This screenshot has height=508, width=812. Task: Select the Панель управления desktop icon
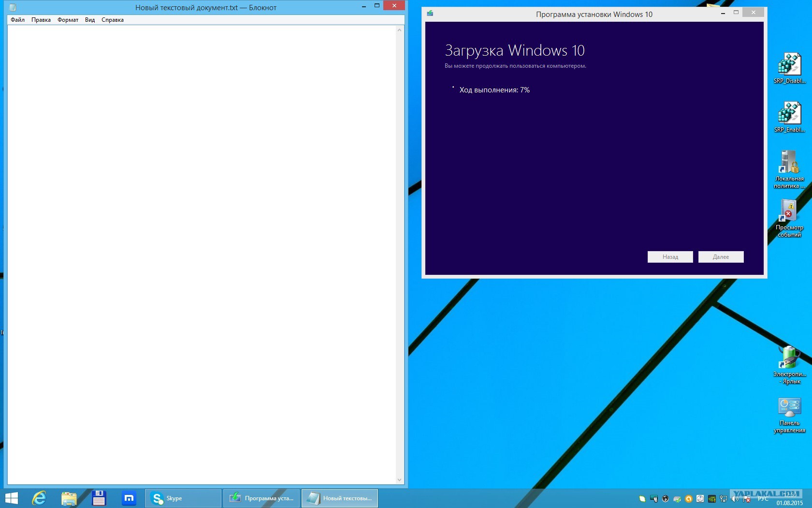coord(789,415)
